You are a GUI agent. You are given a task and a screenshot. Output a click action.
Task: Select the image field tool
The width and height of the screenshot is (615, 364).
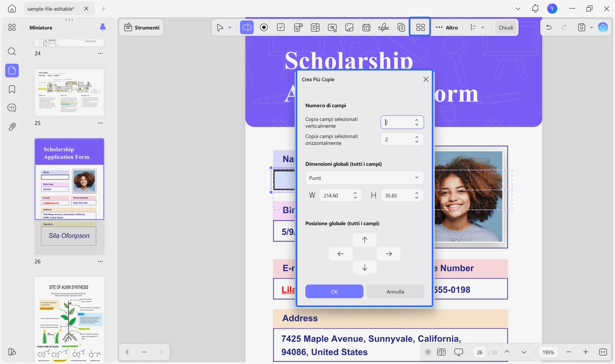click(x=350, y=27)
